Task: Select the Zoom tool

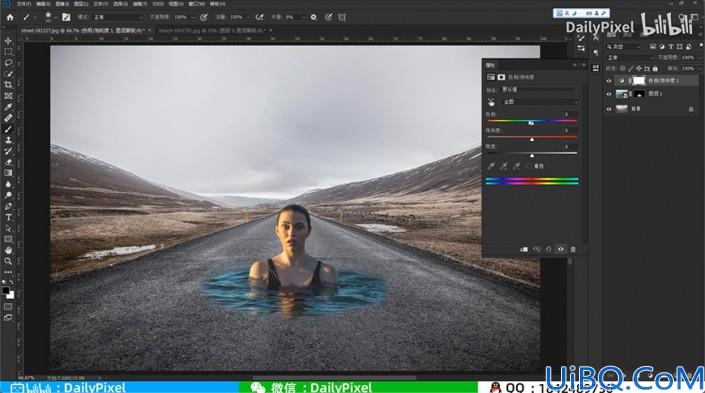Action: click(8, 261)
